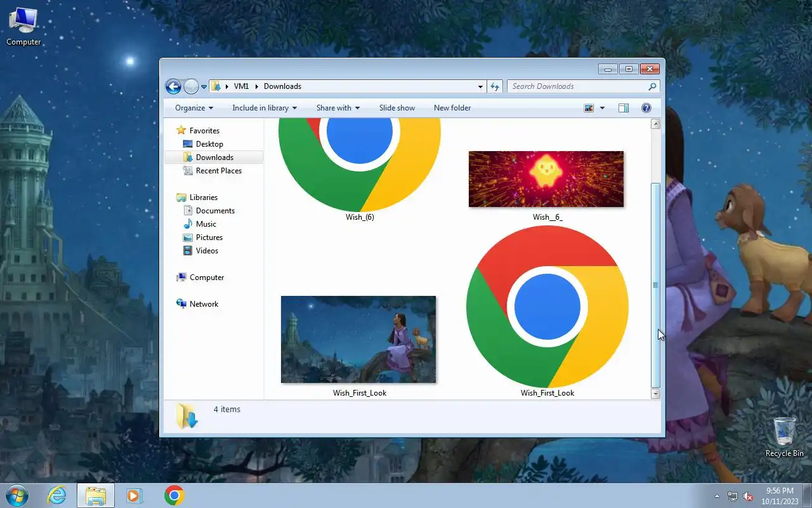This screenshot has height=508, width=812.
Task: Open the Recycle Bin desktop icon
Action: click(x=784, y=437)
